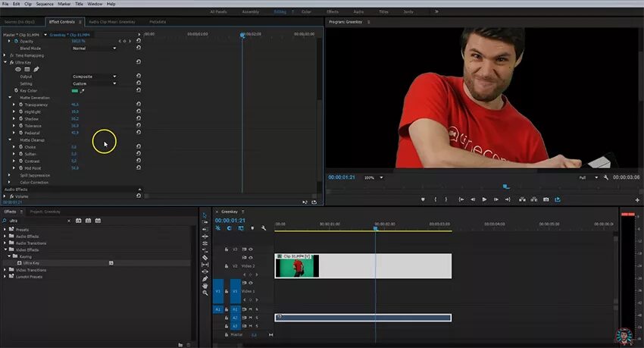Open Program monitor settings wrench
The width and height of the screenshot is (644, 348).
[x=606, y=177]
